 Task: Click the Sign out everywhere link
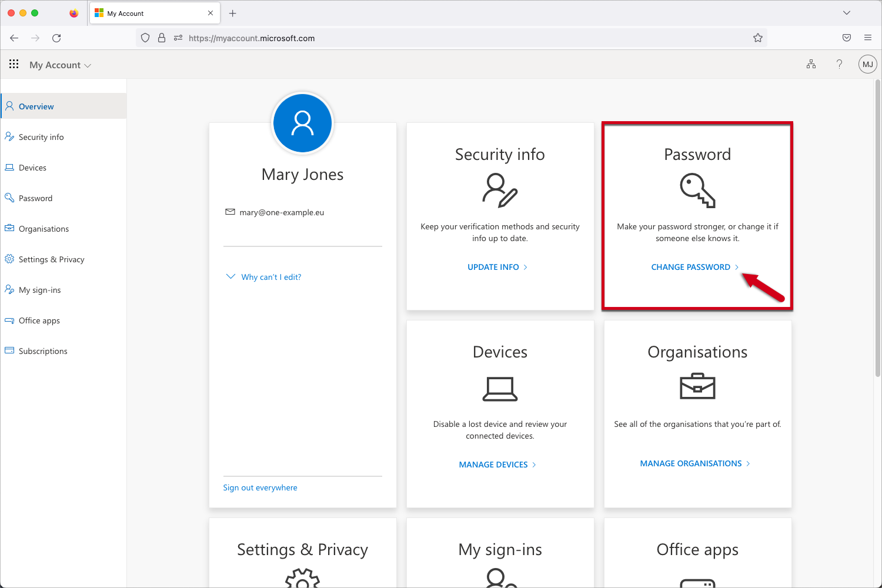tap(260, 487)
